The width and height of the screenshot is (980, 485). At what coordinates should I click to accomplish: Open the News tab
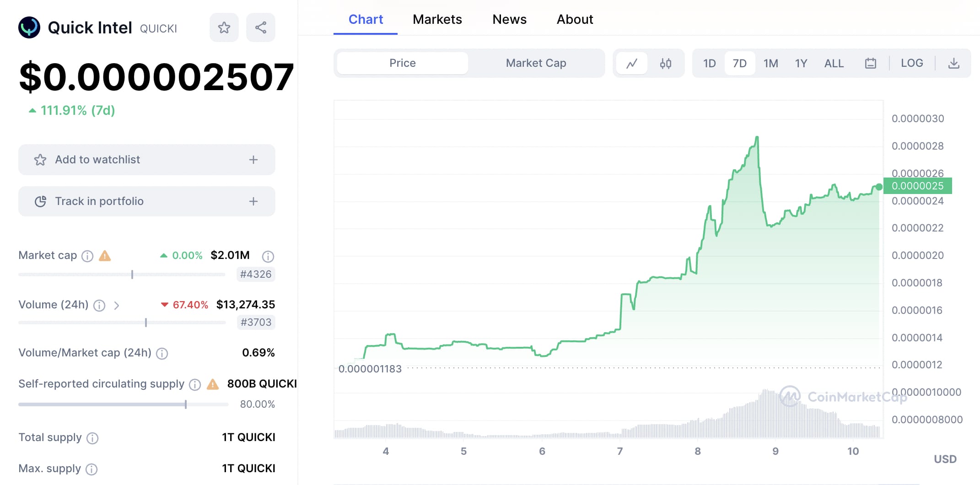tap(509, 19)
